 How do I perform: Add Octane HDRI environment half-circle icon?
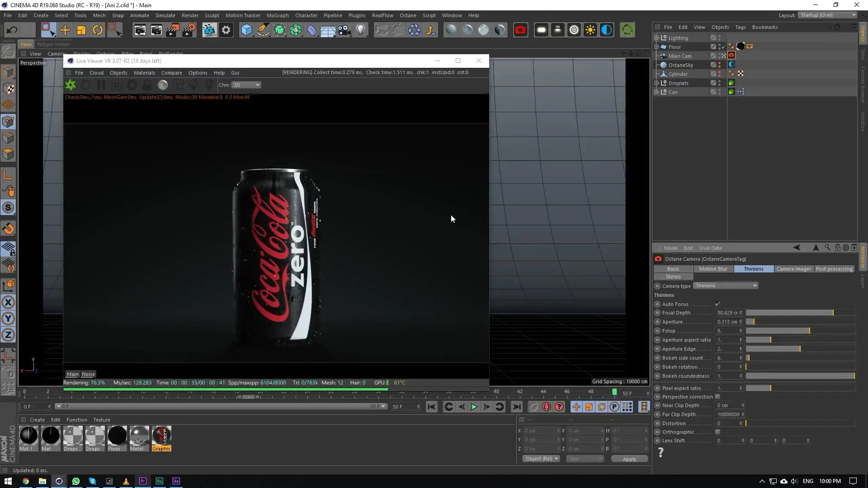tap(606, 30)
